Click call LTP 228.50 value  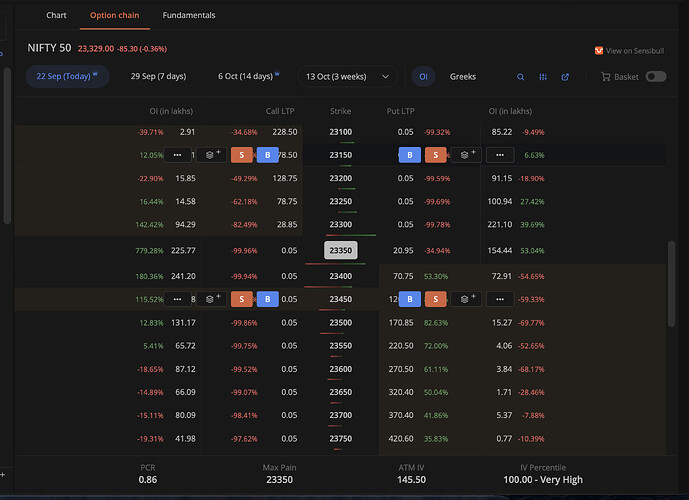pyautogui.click(x=285, y=132)
